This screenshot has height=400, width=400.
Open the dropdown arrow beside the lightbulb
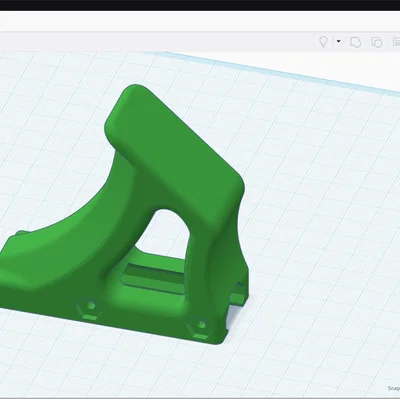click(x=339, y=42)
